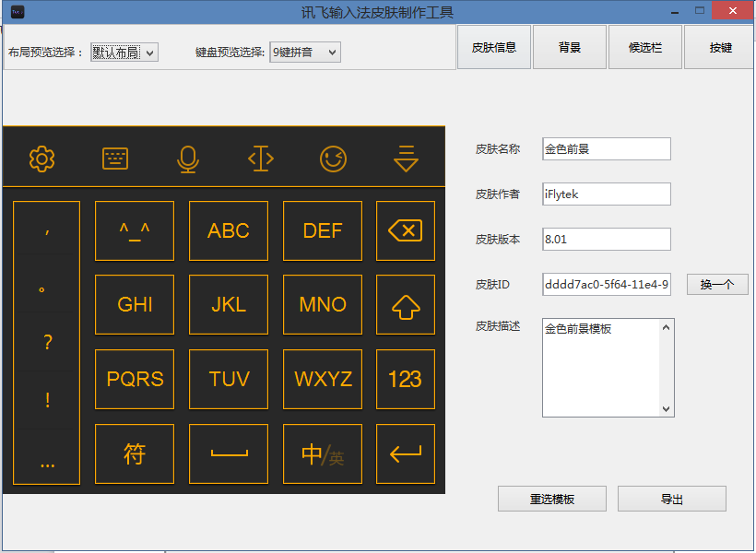Switch to the 候选栏 tab
The image size is (756, 553).
tap(645, 47)
